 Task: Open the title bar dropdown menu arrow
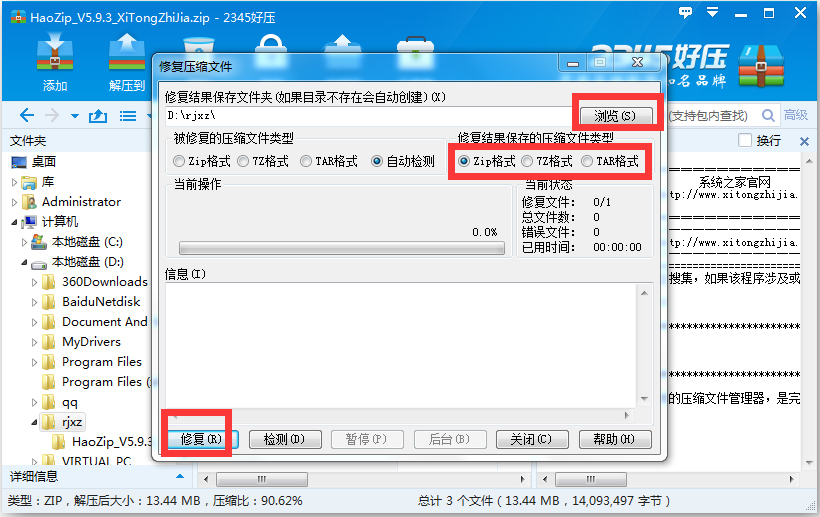tap(712, 12)
